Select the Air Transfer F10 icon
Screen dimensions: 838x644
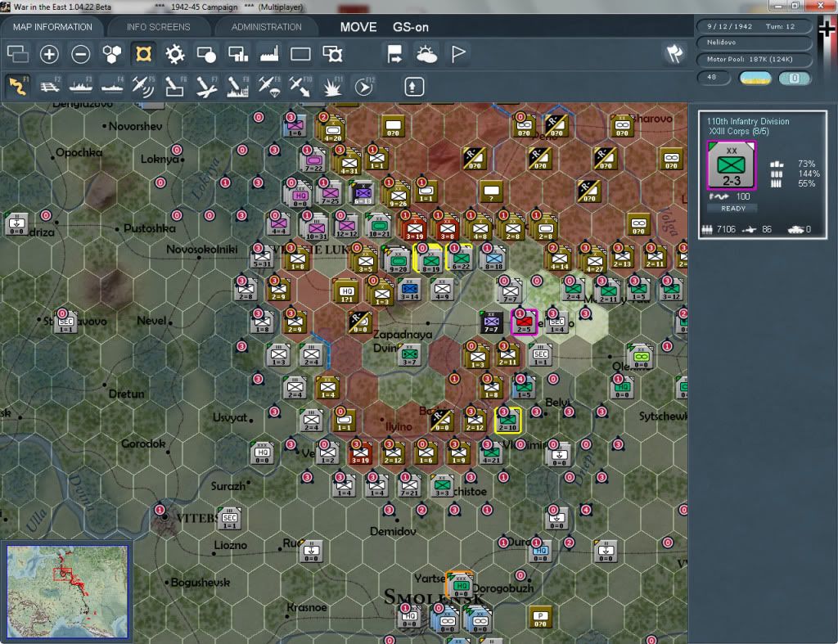click(x=300, y=85)
